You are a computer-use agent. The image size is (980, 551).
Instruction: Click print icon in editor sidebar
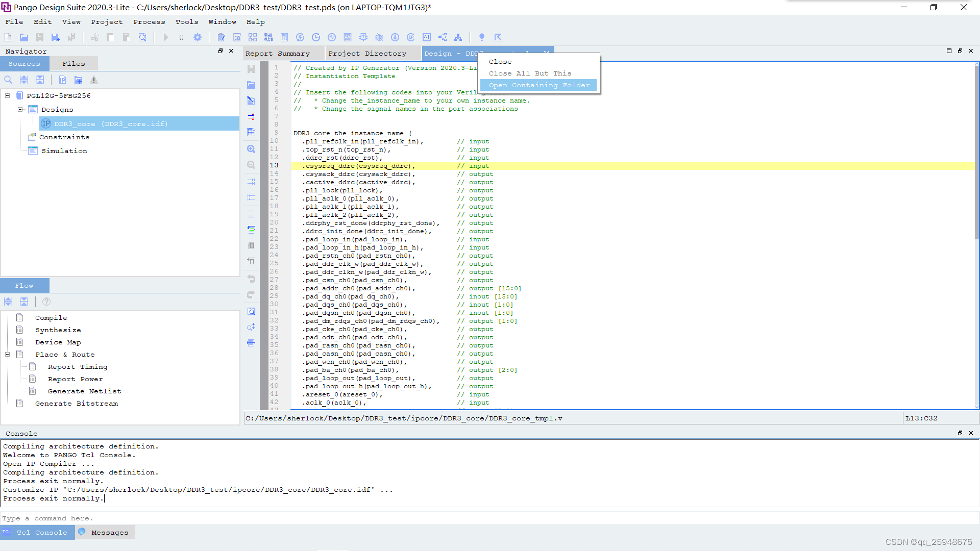pos(251,343)
